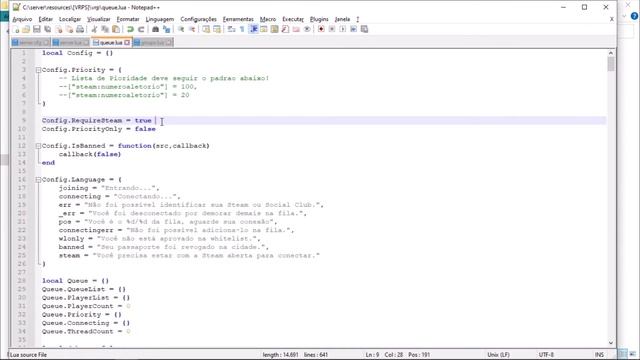The width and height of the screenshot is (640, 360).
Task: Open the Janela menu
Action: (342, 19)
